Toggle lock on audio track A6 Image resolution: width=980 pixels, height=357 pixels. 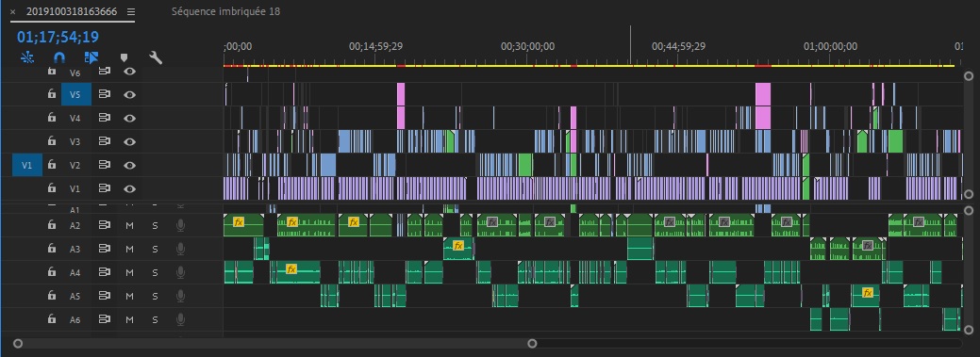click(x=52, y=319)
